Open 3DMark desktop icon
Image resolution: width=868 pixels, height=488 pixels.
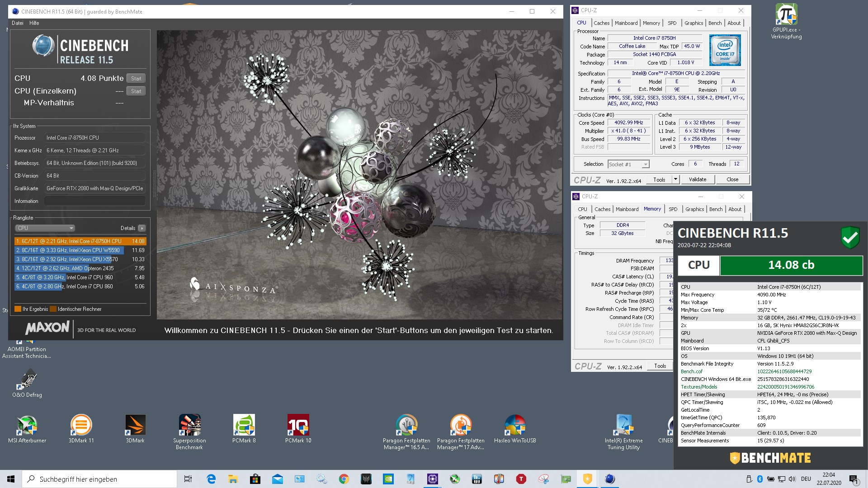(x=135, y=429)
